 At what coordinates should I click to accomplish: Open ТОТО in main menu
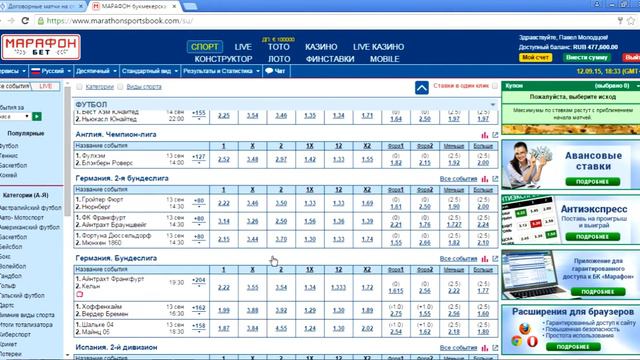(279, 47)
